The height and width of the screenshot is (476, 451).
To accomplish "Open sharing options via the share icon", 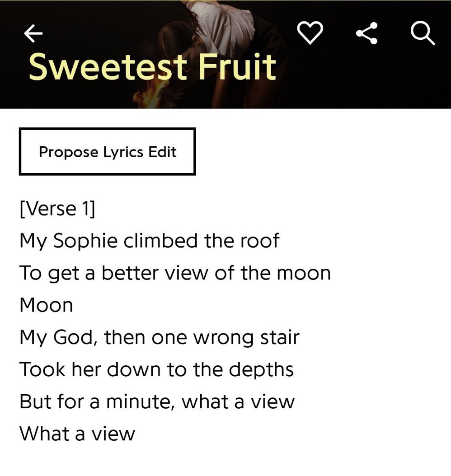I will (x=367, y=33).
